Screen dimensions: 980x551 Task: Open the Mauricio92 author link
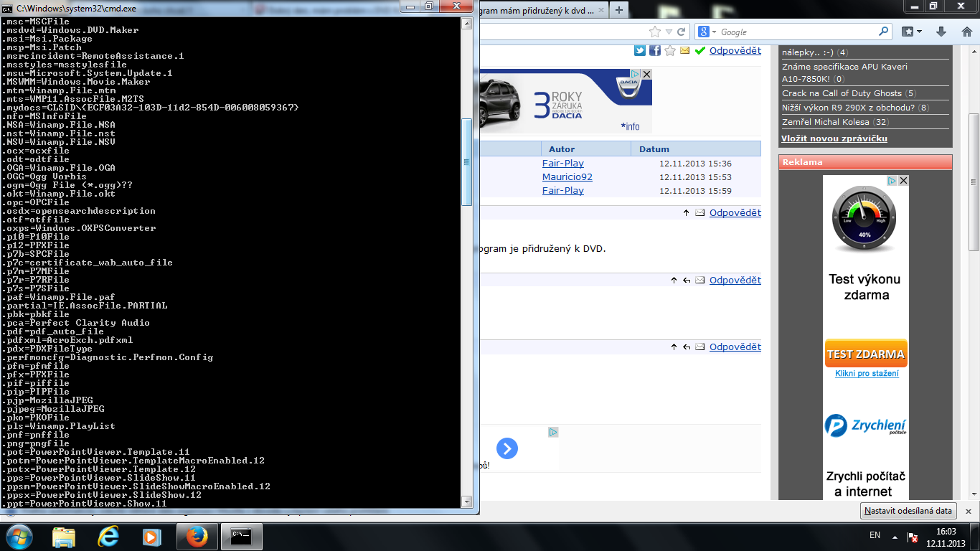click(x=567, y=177)
